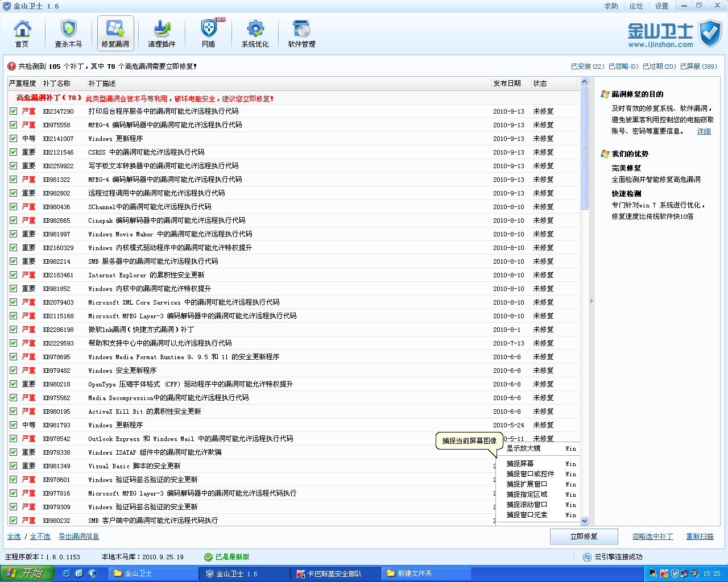Image resolution: width=728 pixels, height=582 pixels.
Task: Click the third quick launch round icon
Action: click(92, 573)
